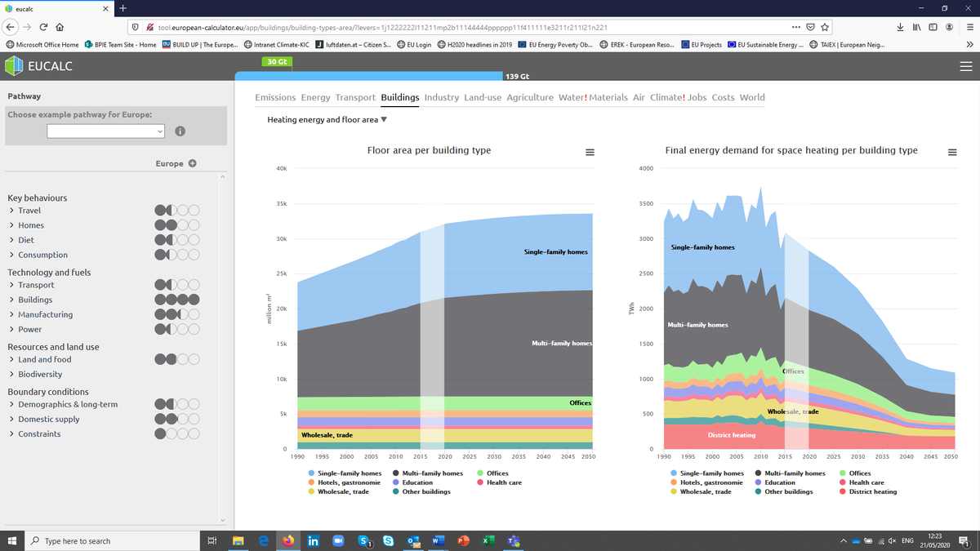The image size is (980, 551).
Task: Close the eucalc browser tab
Action: point(105,8)
